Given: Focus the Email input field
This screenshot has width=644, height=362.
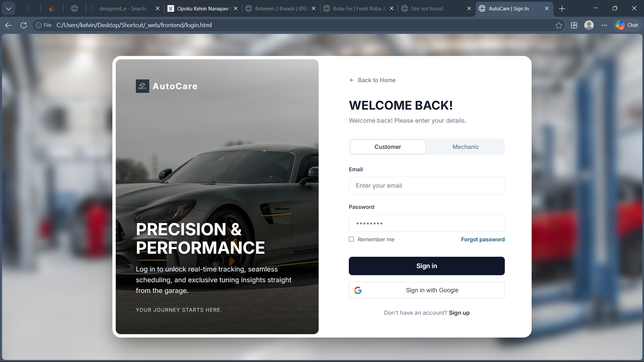Looking at the screenshot, I should tap(427, 185).
